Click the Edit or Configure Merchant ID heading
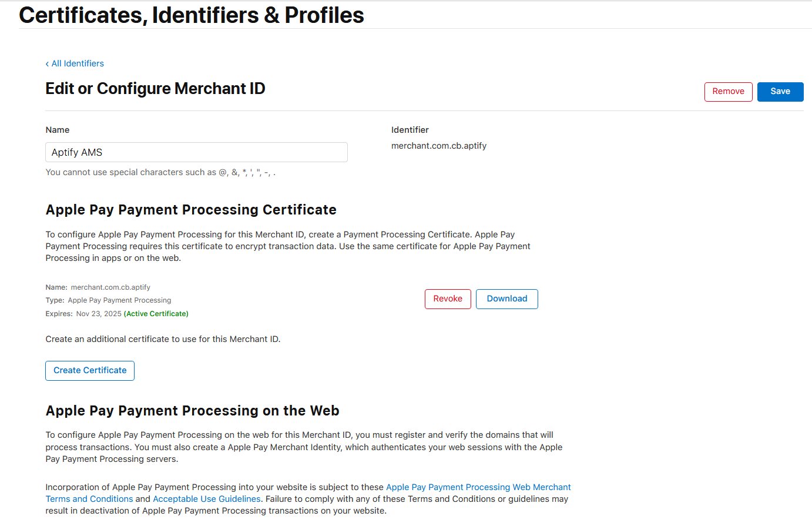This screenshot has height=523, width=812. coord(155,89)
